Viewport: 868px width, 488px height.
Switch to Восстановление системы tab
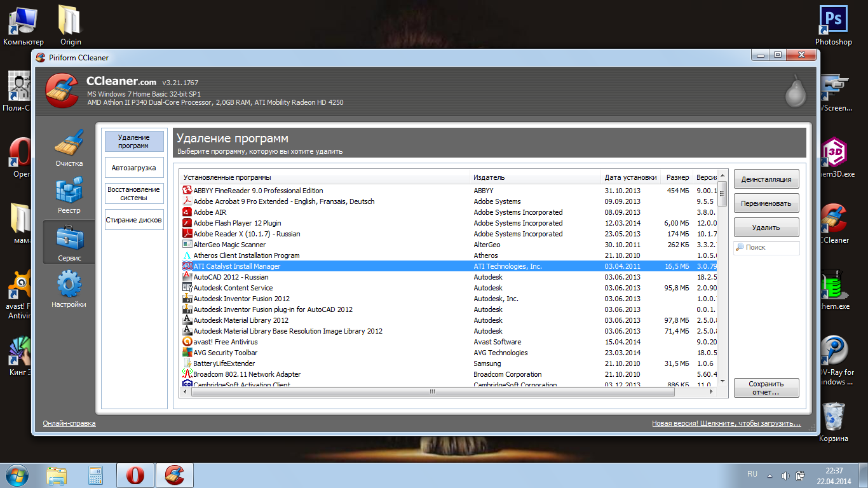pyautogui.click(x=134, y=193)
